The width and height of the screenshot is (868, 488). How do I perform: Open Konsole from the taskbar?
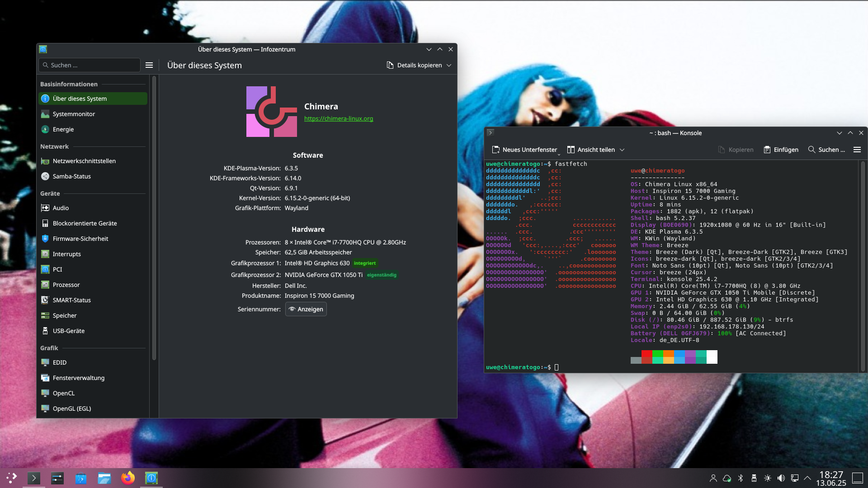34,478
